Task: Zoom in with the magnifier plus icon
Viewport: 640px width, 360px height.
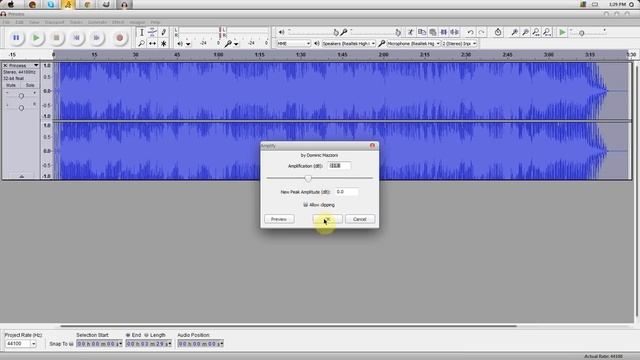Action: [514, 32]
